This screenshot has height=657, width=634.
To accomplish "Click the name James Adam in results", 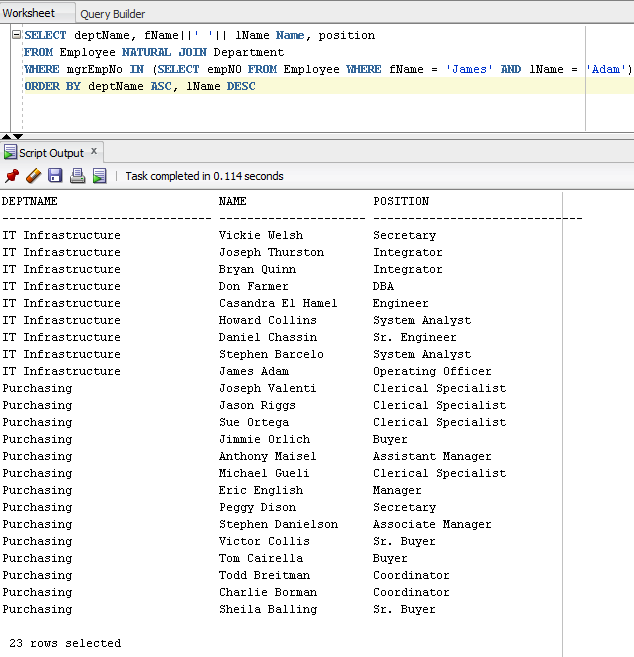I will point(254,371).
